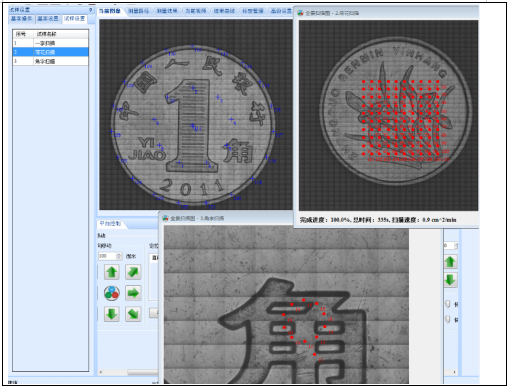Image resolution: width=510 pixels, height=388 pixels.
Task: Click the horizontal scrollbar under platform controls
Action: pyautogui.click(x=129, y=372)
